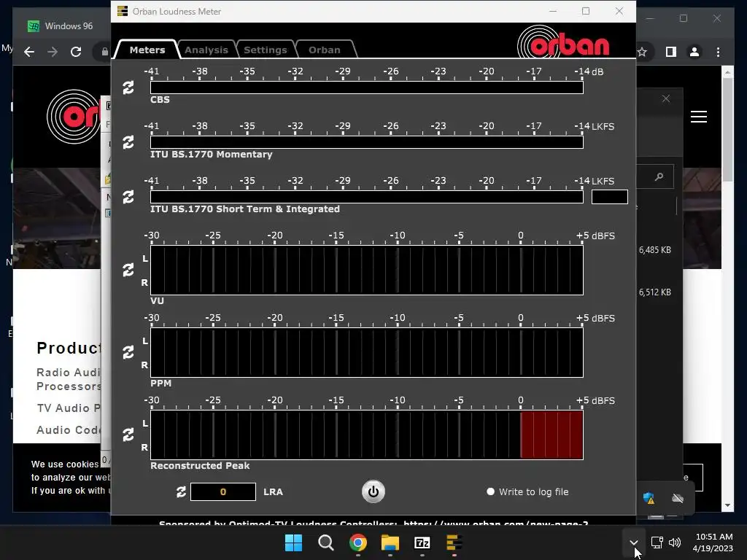The width and height of the screenshot is (747, 560).
Task: Bookmark the page with Chrome's star icon
Action: [642, 52]
